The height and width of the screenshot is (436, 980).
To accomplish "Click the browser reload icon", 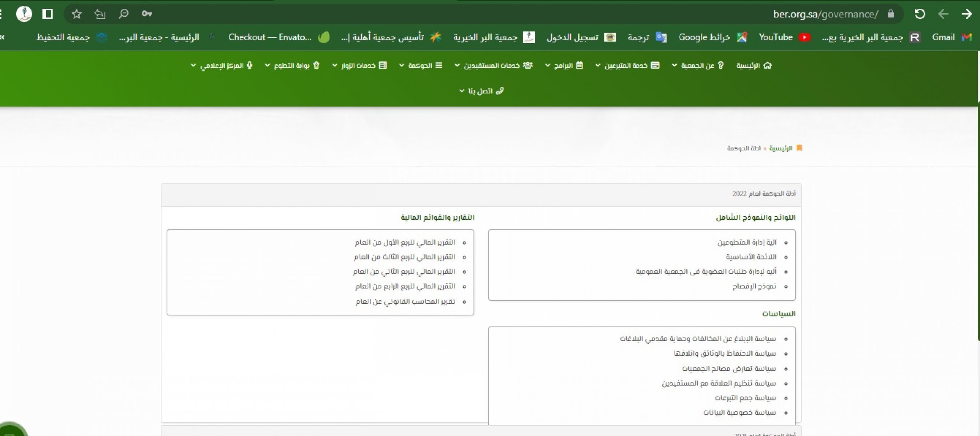I will 920,14.
